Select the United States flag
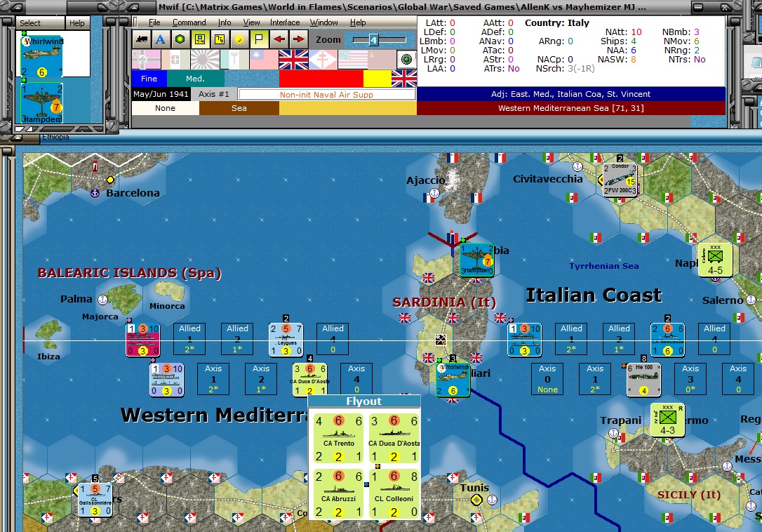The image size is (762, 532). 353,60
